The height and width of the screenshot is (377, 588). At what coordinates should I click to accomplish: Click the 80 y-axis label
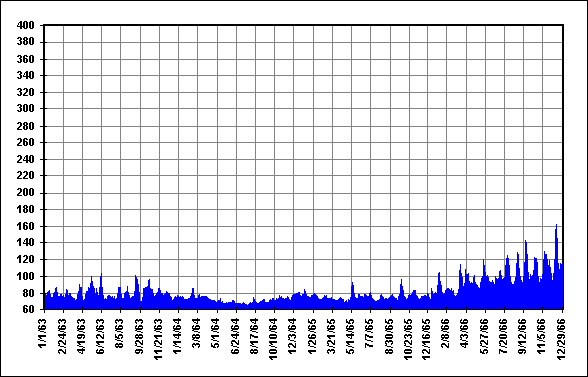28,293
